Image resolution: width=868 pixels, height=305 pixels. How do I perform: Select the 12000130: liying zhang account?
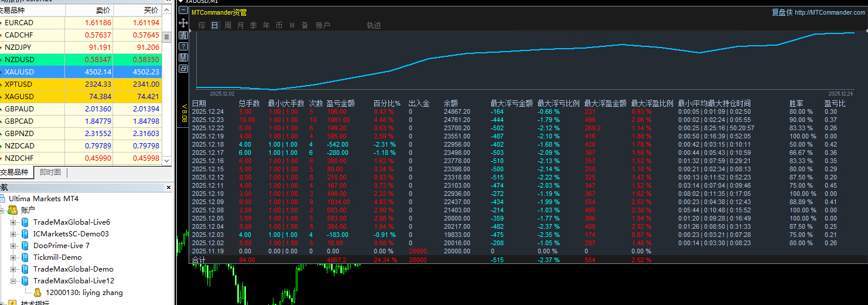tap(84, 292)
